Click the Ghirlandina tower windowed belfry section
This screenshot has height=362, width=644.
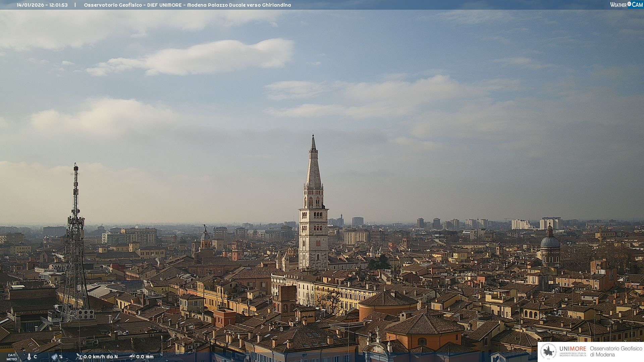[x=314, y=200]
